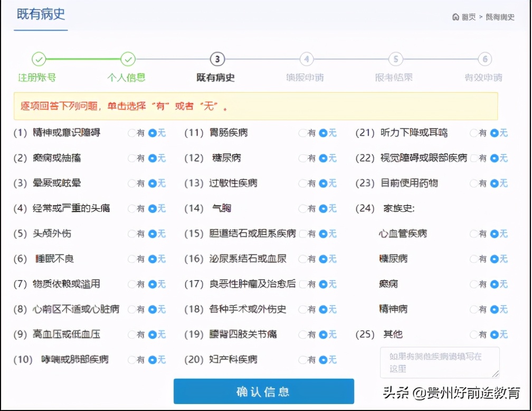
Task: Click the green checkmark icon on 个人信息 step
Action: (x=128, y=59)
